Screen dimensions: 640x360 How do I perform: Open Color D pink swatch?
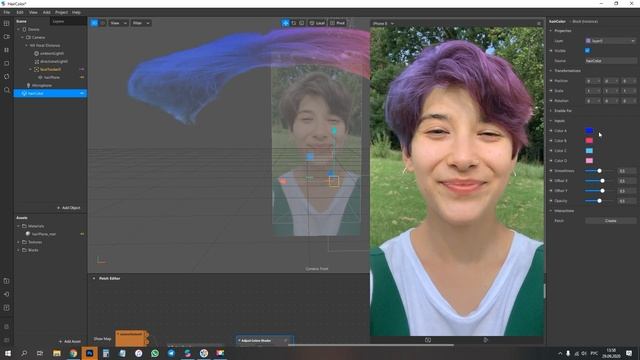pos(589,161)
